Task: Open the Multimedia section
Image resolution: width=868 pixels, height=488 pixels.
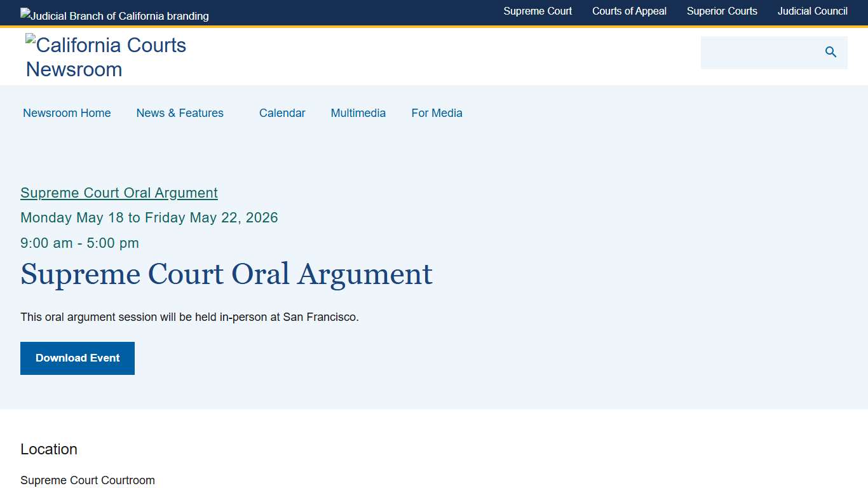Action: tap(358, 113)
